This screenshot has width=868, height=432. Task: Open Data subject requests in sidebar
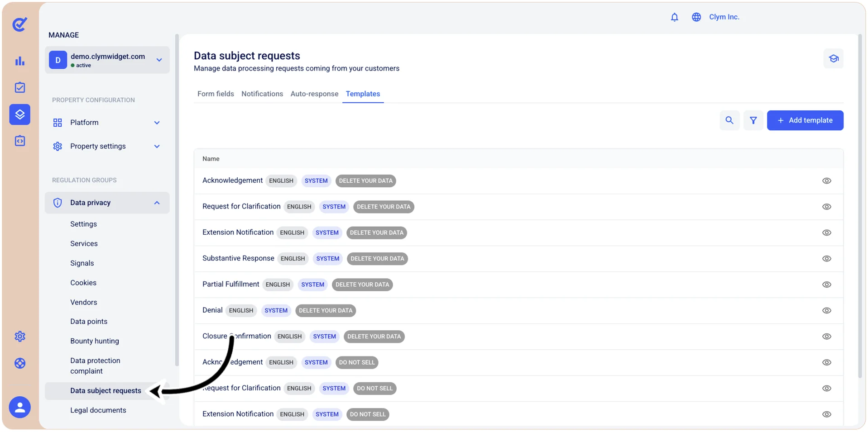pos(107,391)
